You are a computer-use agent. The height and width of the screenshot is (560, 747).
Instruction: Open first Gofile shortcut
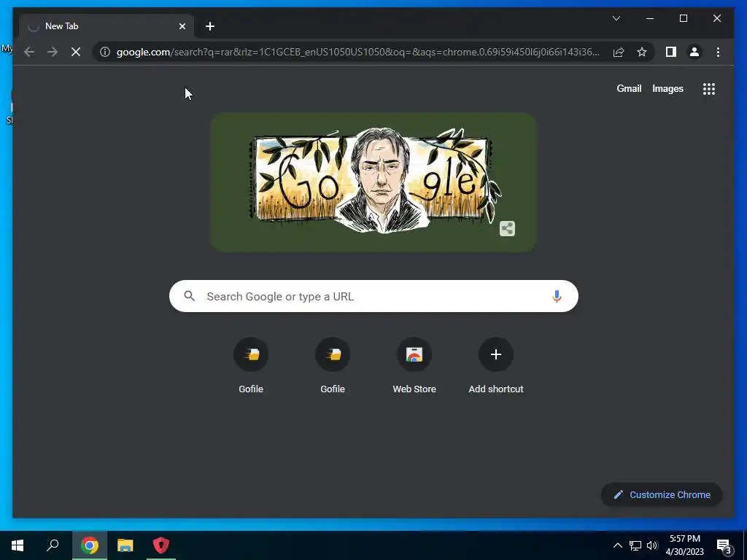[251, 366]
